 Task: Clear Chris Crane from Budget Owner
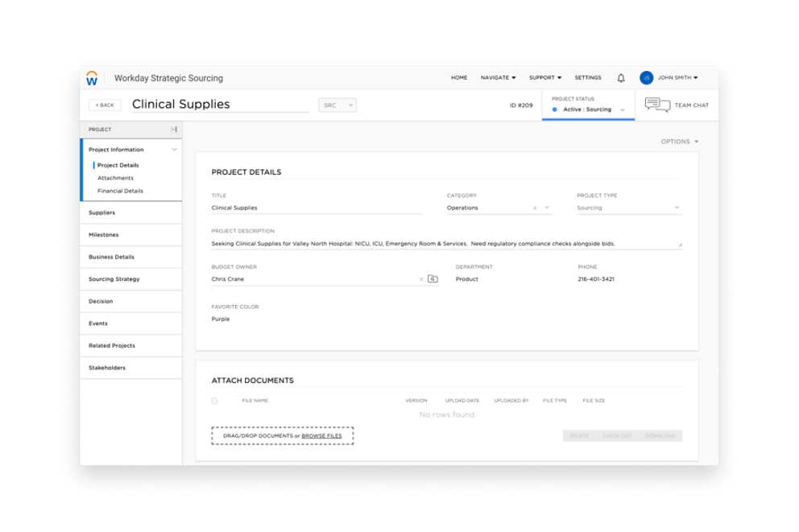click(x=420, y=278)
